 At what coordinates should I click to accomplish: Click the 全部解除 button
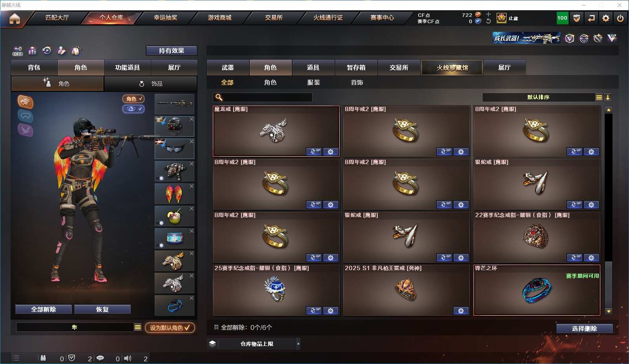coord(44,309)
